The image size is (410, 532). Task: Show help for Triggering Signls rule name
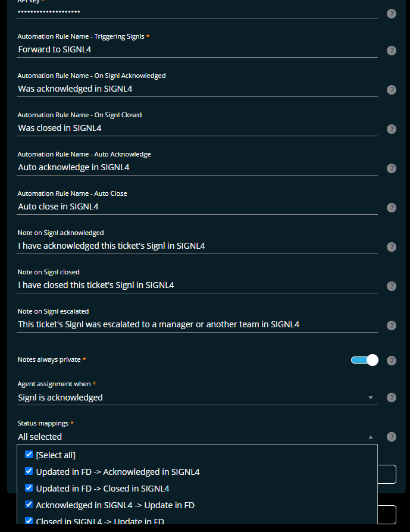click(x=392, y=51)
